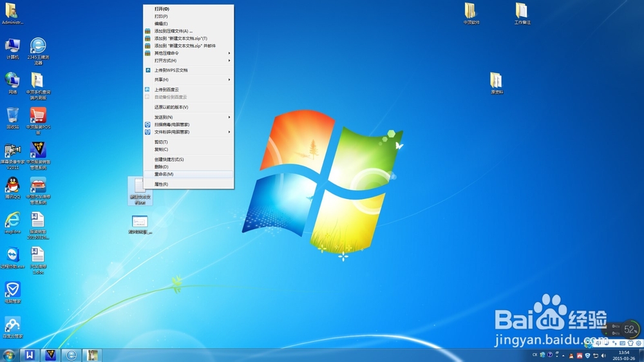
Task: Click the input method skin shirt icon
Action: tap(630, 343)
